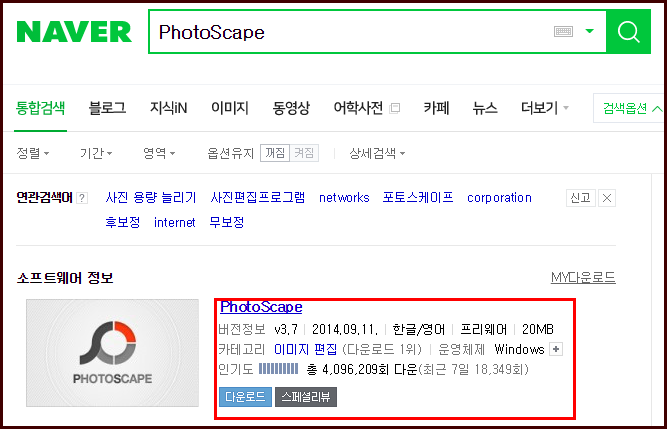
Task: Click the green search magnifier button
Action: tap(628, 31)
